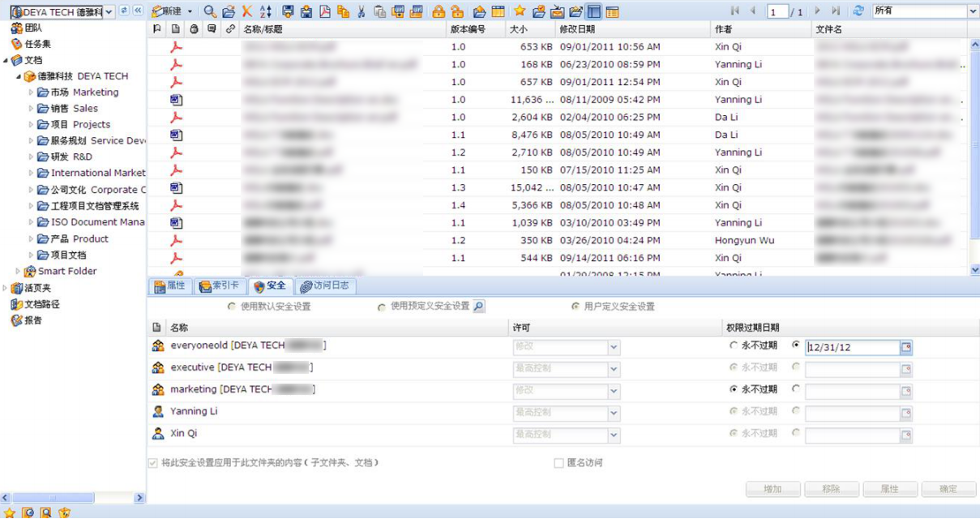This screenshot has width=980, height=519.
Task: Click the magnifier search icon in toolbar
Action: pyautogui.click(x=210, y=11)
